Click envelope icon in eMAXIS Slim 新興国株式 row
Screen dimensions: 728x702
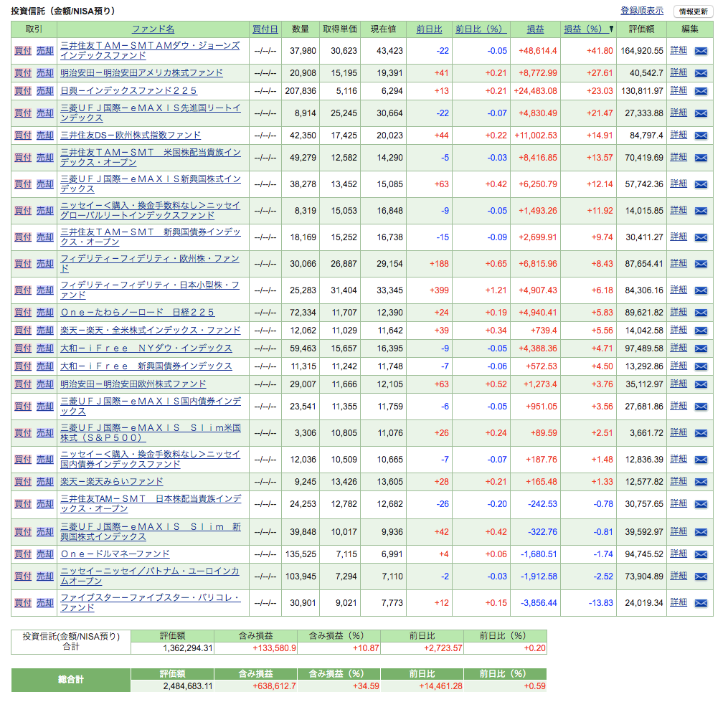(x=701, y=532)
